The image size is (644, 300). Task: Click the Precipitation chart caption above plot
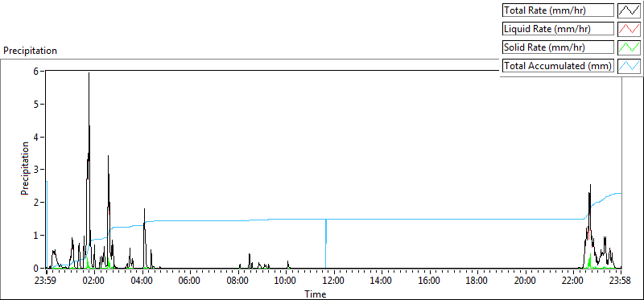coord(30,51)
